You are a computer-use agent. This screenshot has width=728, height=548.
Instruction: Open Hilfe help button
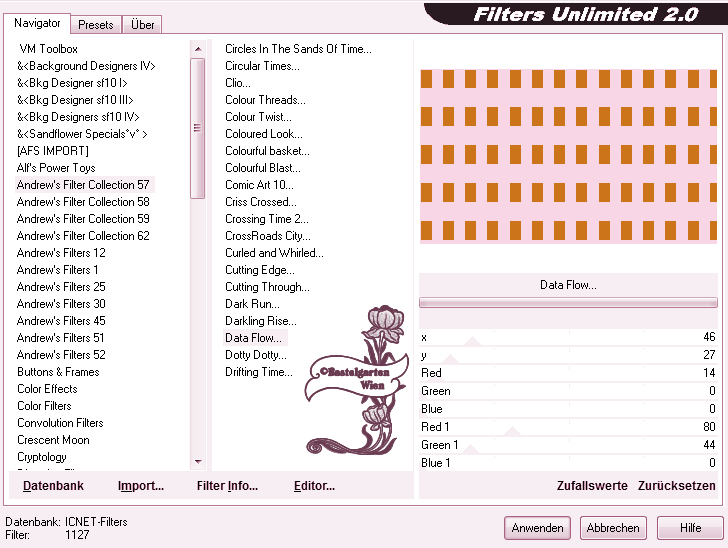click(x=690, y=528)
